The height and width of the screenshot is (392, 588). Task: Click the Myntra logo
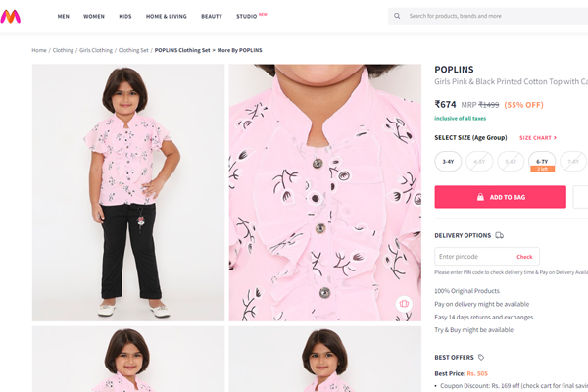click(x=11, y=16)
